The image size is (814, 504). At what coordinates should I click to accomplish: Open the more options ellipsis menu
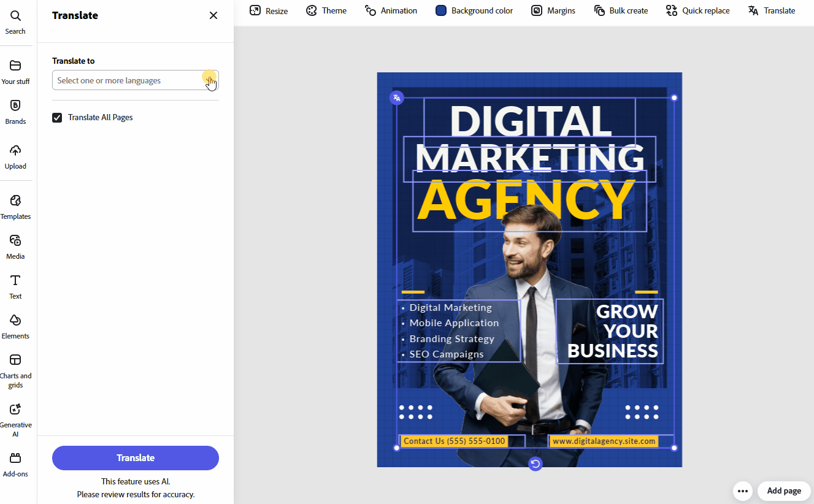coord(742,491)
